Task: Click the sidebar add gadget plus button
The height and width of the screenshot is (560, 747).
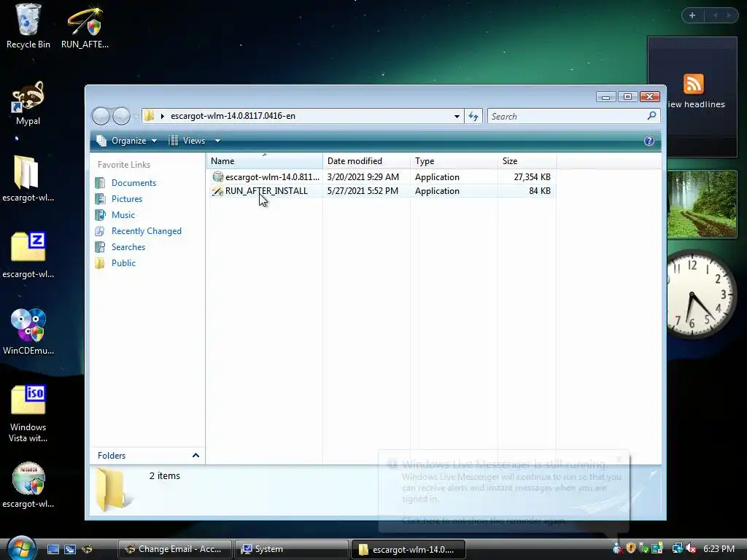Action: click(x=692, y=15)
